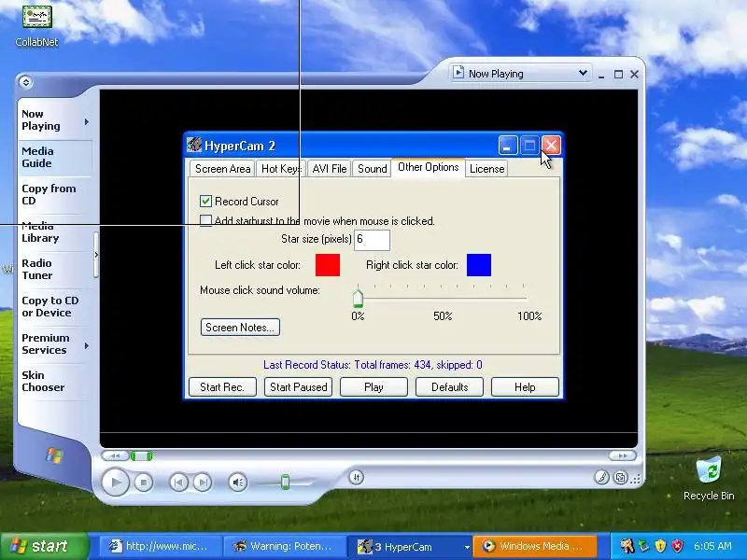The image size is (747, 560).
Task: Skip to previous track in Media Player
Action: point(178,483)
